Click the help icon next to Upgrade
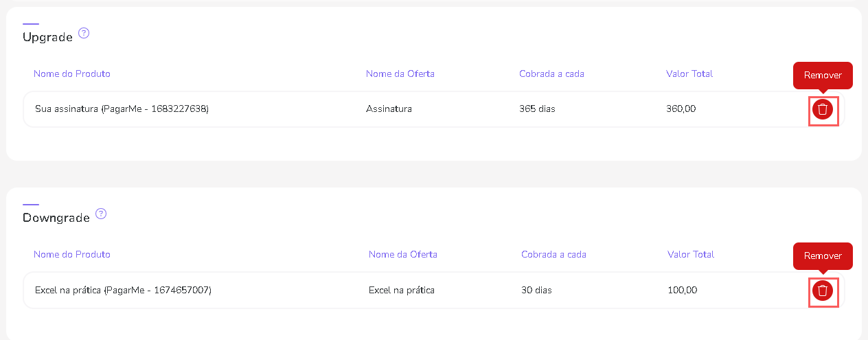Viewport: 868px width, 340px height. click(84, 33)
